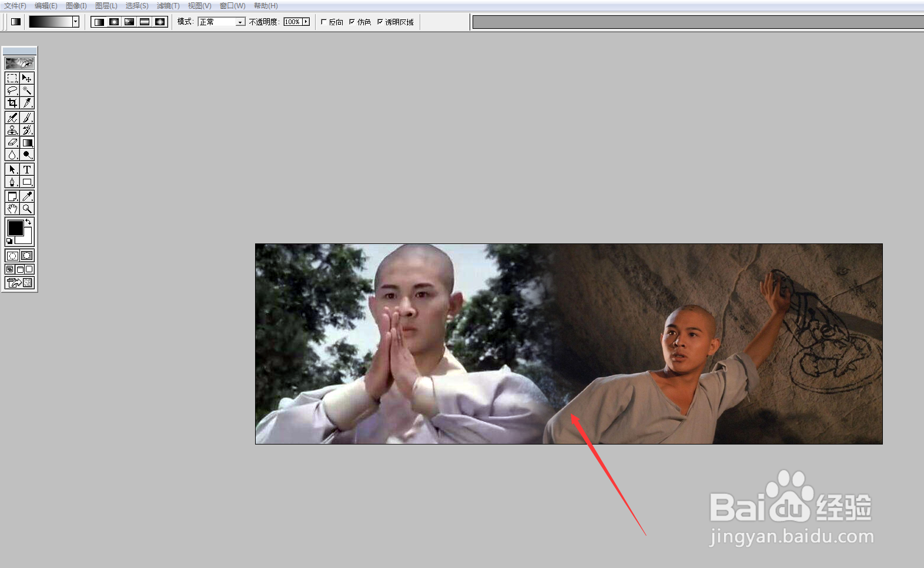Choose Reflected Gradient style

[x=145, y=22]
